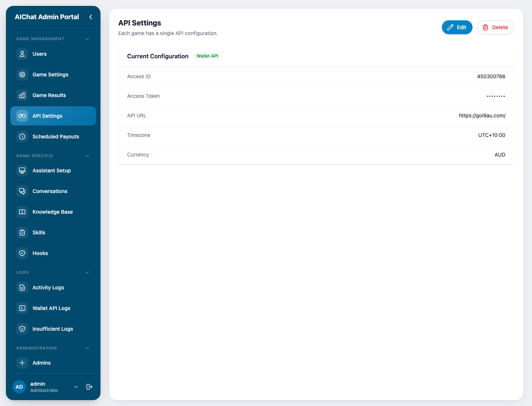Open the Activity Logs sidebar entry
This screenshot has width=532, height=406.
click(x=53, y=288)
